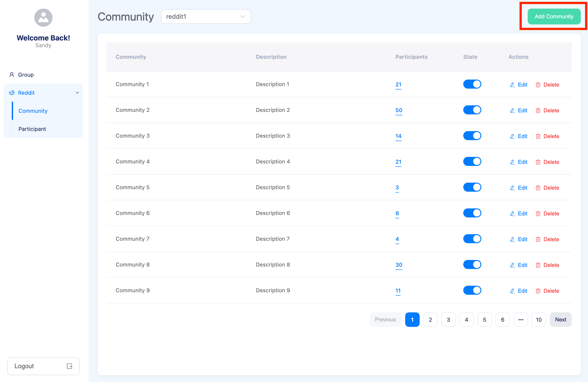The width and height of the screenshot is (588, 382).
Task: Click the pencil icon for Community 9
Action: point(512,291)
